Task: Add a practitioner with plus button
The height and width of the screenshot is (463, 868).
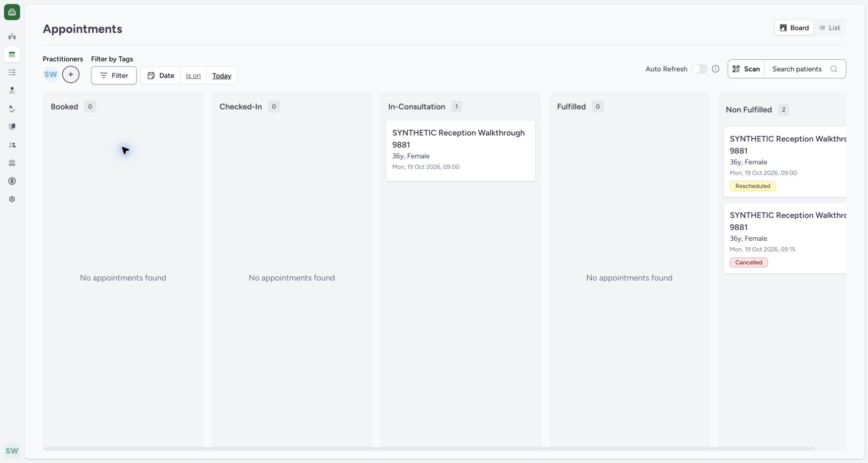Action: 71,74
